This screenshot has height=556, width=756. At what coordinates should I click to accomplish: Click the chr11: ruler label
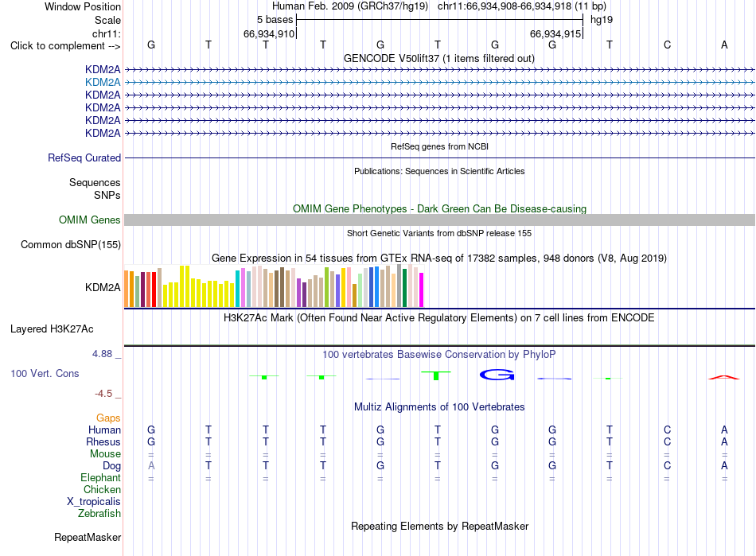click(107, 33)
